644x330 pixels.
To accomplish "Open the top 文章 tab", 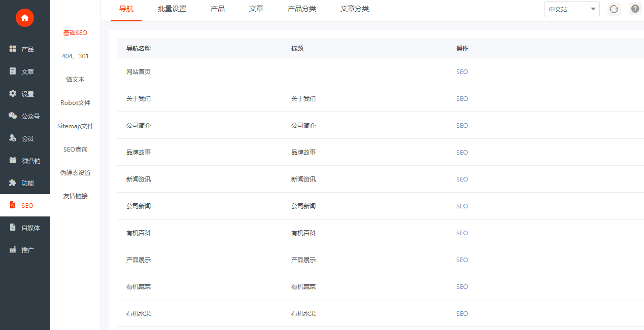I will (256, 9).
